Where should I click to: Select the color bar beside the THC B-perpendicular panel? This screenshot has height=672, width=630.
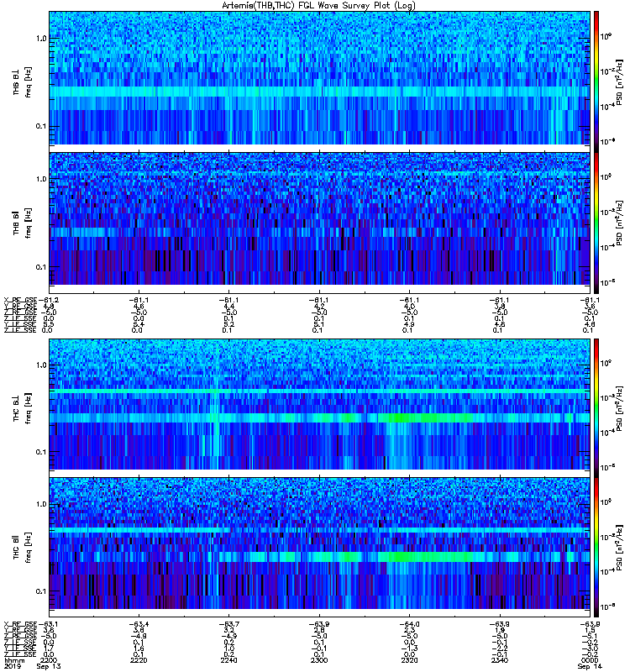(596, 407)
